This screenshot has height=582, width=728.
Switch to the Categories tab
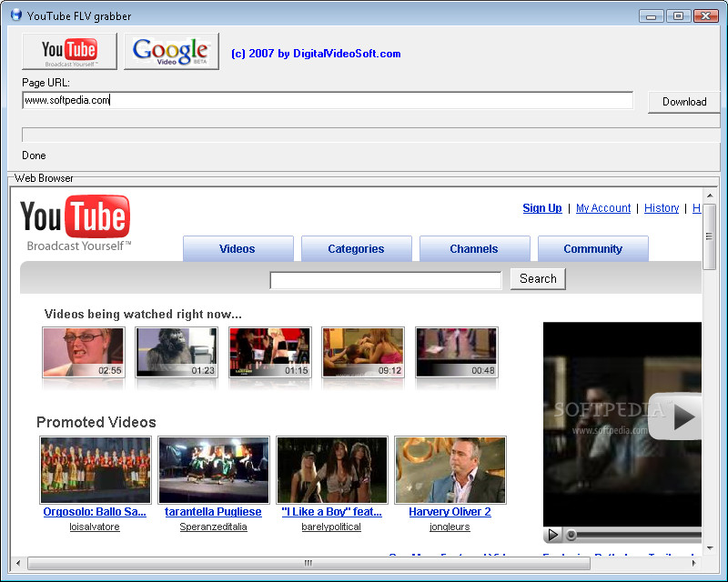pyautogui.click(x=356, y=249)
